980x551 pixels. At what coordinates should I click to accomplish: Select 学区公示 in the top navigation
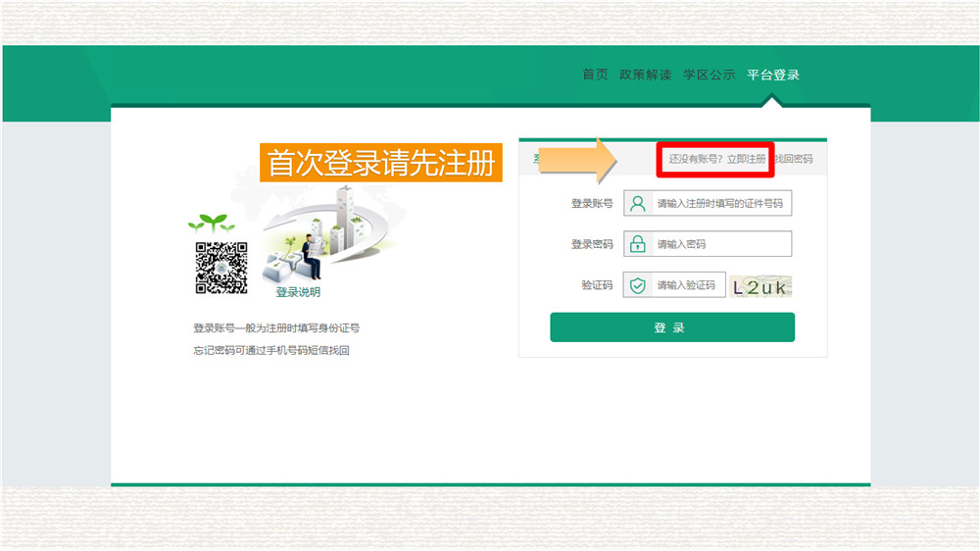tap(709, 75)
